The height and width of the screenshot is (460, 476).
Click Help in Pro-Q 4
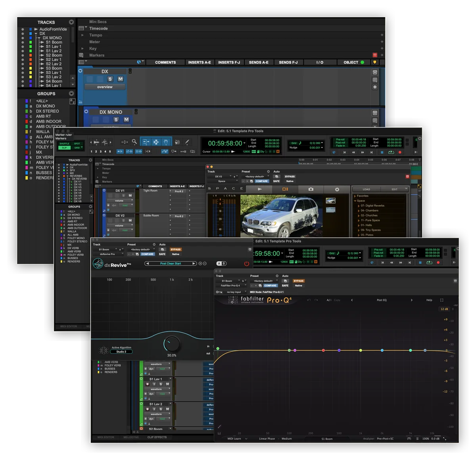click(429, 300)
